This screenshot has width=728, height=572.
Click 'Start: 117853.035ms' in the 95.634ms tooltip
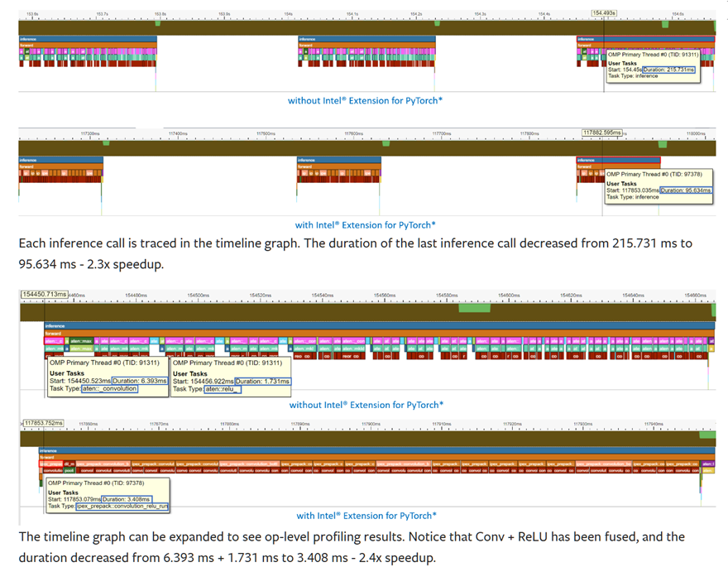[633, 190]
